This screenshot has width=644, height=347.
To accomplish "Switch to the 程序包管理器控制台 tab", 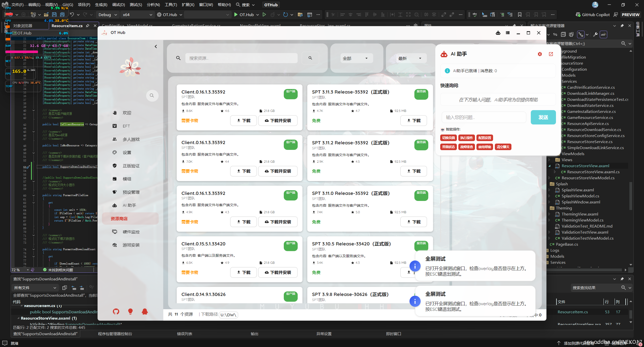I will pyautogui.click(x=115, y=334).
